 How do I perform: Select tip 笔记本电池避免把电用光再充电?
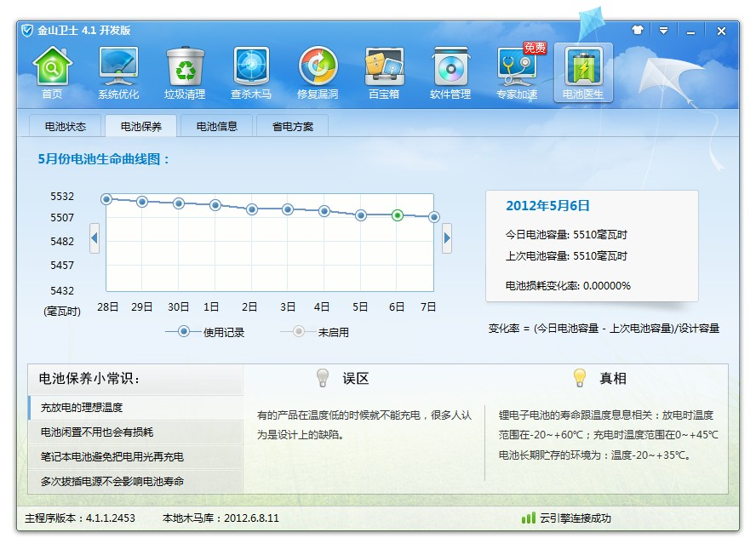coord(136,456)
